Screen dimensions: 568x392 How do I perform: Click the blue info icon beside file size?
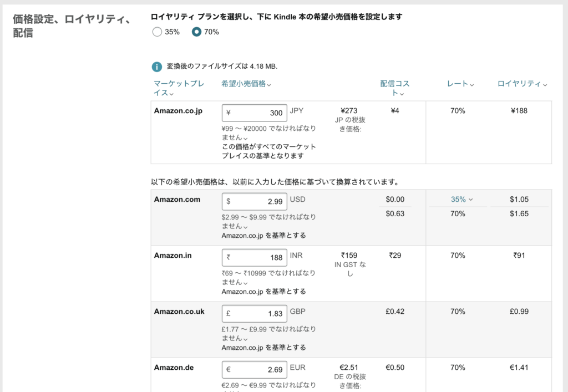[x=157, y=67]
